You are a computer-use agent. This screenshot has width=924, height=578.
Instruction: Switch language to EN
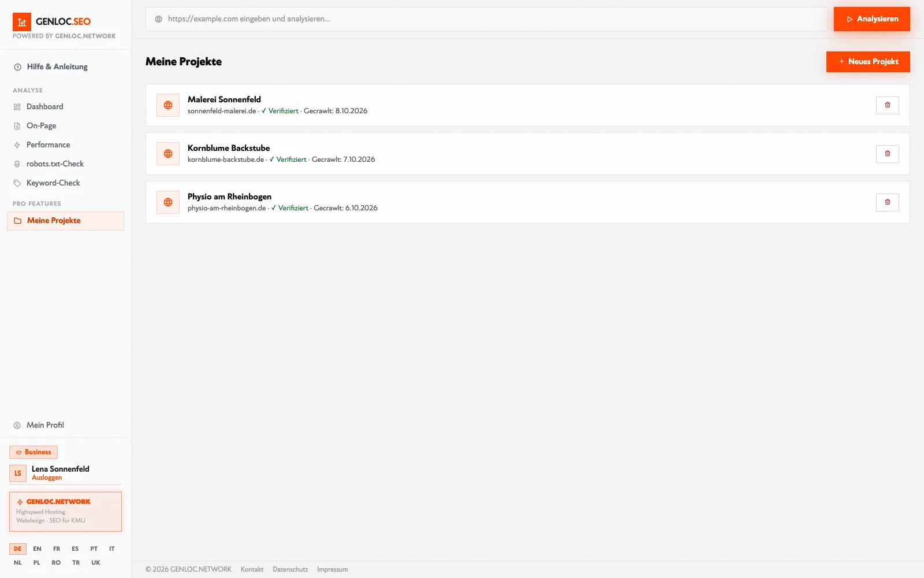pyautogui.click(x=37, y=549)
